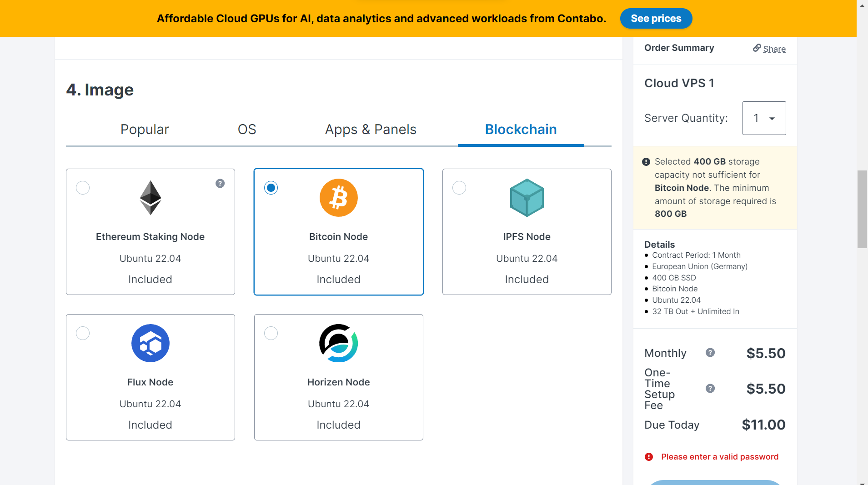Click the Cloud VPS 1 heading
The width and height of the screenshot is (868, 485).
point(679,83)
